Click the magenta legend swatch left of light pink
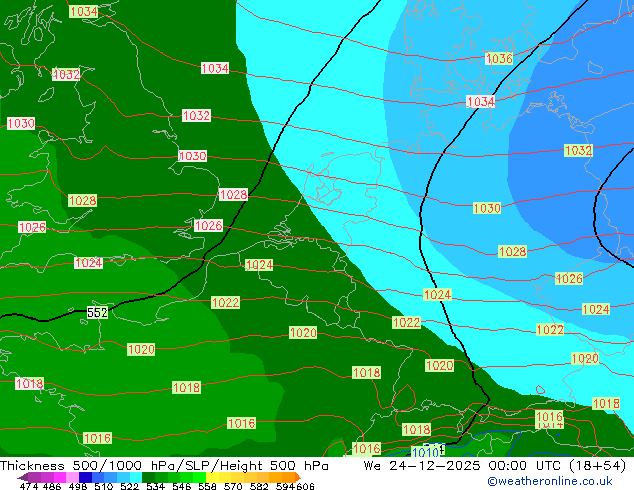Screen dimensions: 634x490 click(59, 477)
